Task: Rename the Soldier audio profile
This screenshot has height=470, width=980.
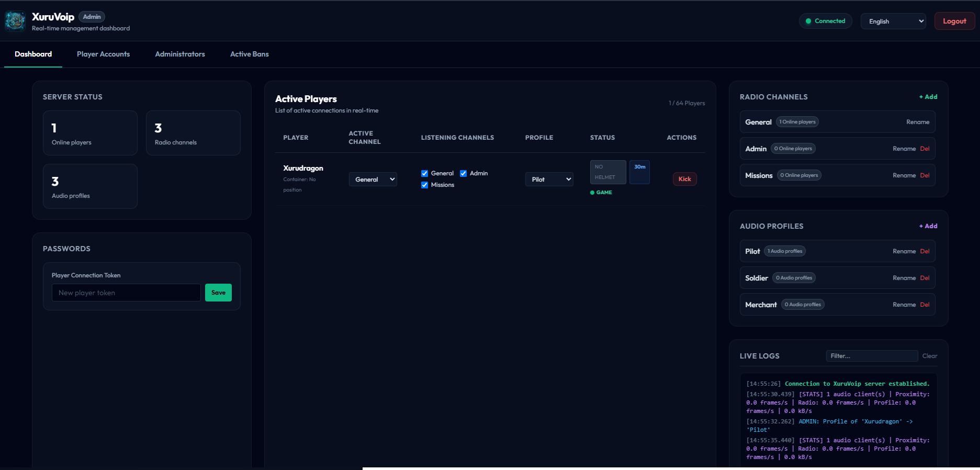Action: point(904,278)
